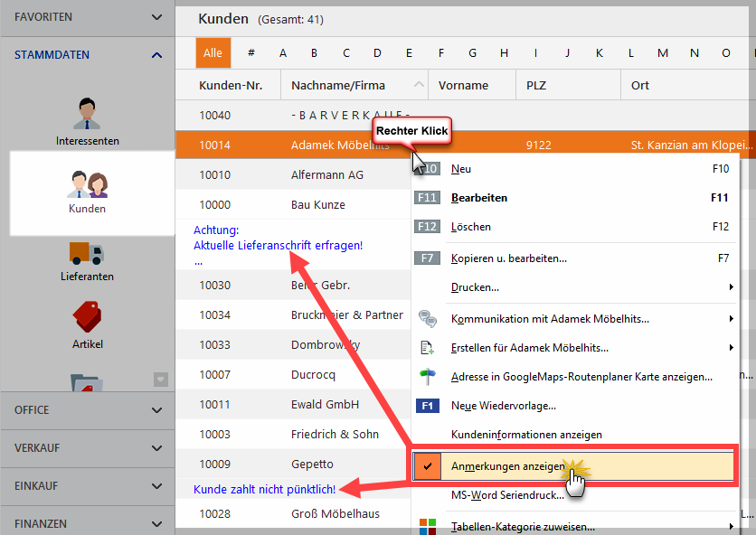Click the F12 Löschen key icon
The height and width of the screenshot is (535, 756).
point(427,227)
